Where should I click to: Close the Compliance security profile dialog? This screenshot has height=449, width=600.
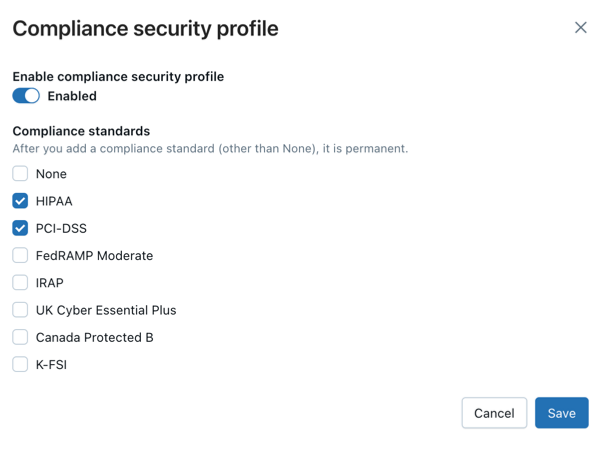[581, 28]
